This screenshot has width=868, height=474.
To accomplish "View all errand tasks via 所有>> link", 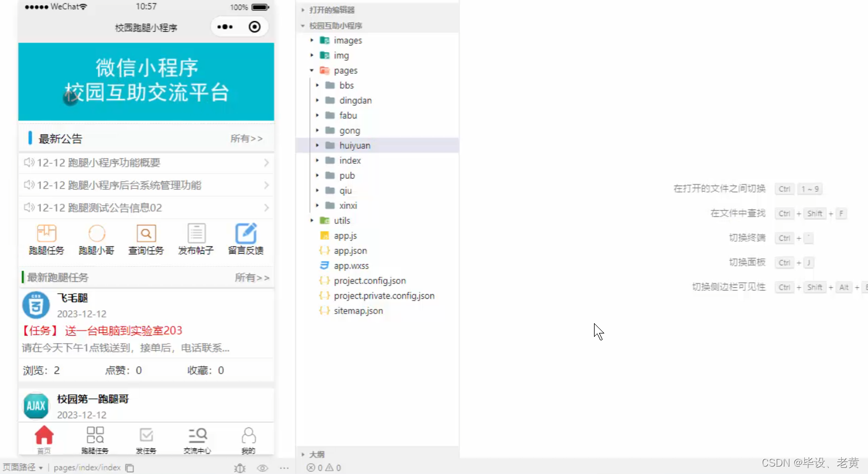I will pyautogui.click(x=252, y=277).
